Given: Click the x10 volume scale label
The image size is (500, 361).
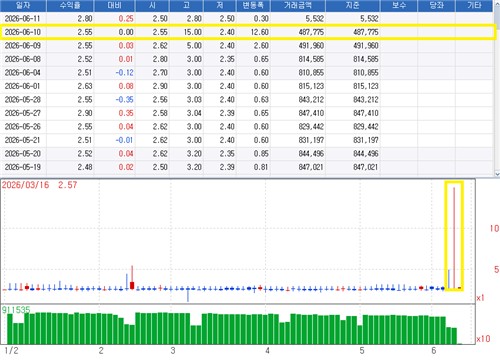Looking at the screenshot, I should [x=483, y=339].
